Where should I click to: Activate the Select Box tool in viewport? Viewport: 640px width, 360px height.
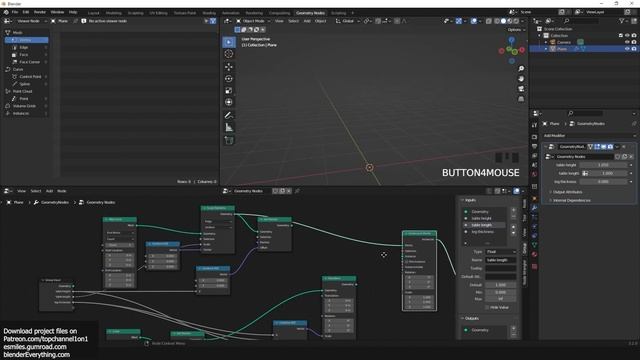coord(229,42)
